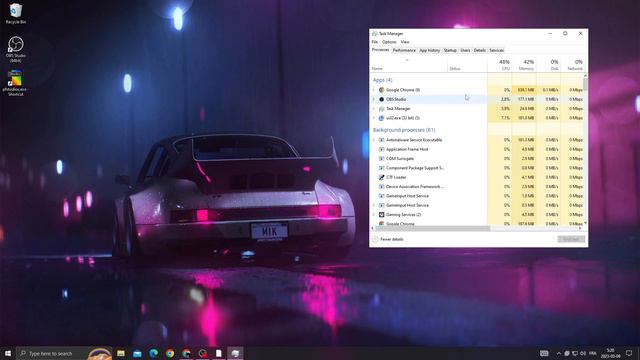Expand Antimalware Service Executable row
The width and height of the screenshot is (640, 360).
(373, 140)
